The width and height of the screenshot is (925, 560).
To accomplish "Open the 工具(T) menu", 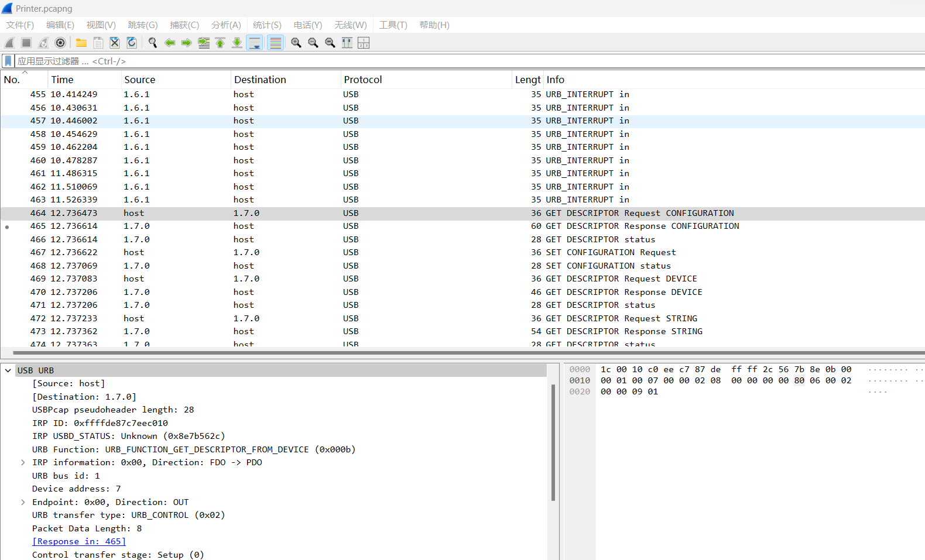I will click(x=393, y=25).
